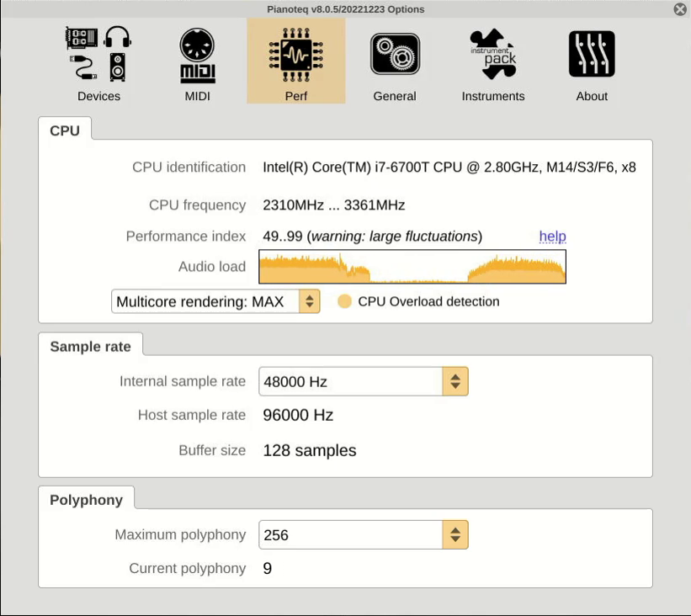This screenshot has width=691, height=616.
Task: Open the MIDI connector icon
Action: (x=198, y=56)
